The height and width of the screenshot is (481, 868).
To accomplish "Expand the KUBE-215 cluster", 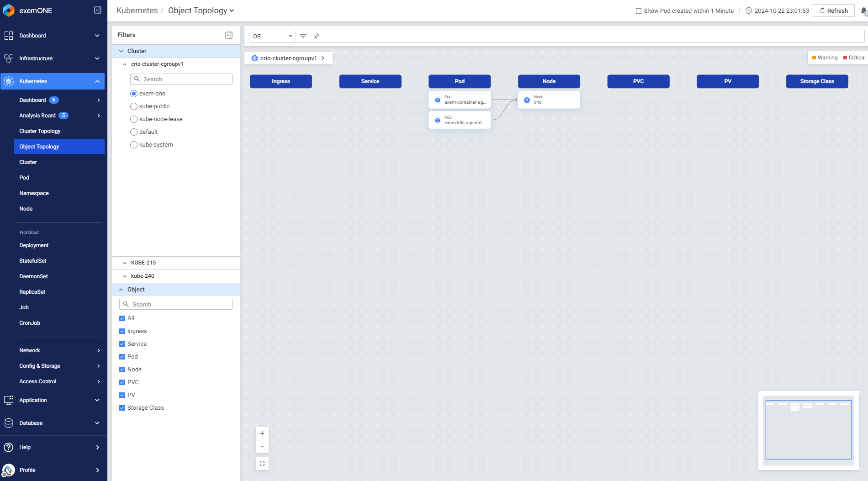I will click(x=125, y=263).
